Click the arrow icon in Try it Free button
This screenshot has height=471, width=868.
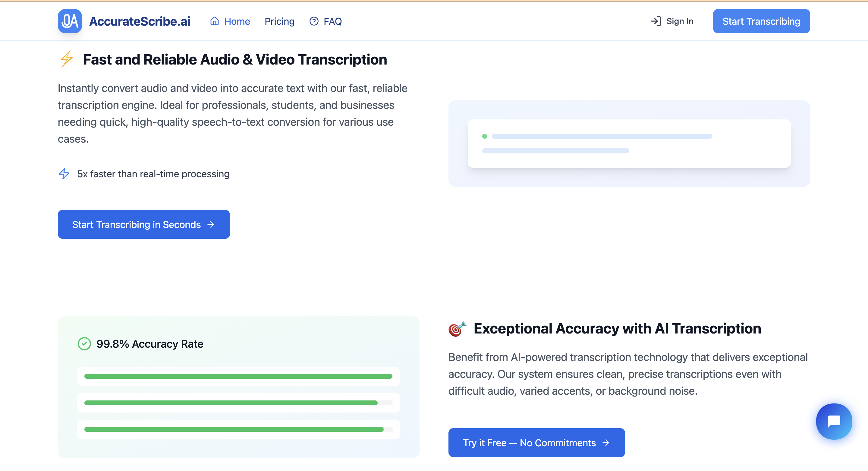point(606,443)
